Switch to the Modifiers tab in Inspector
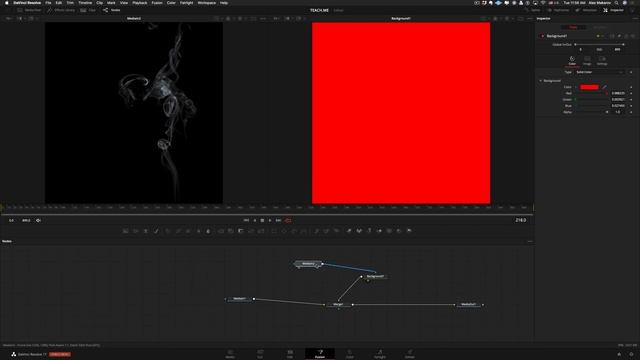This screenshot has height=360, width=640. 600,27
